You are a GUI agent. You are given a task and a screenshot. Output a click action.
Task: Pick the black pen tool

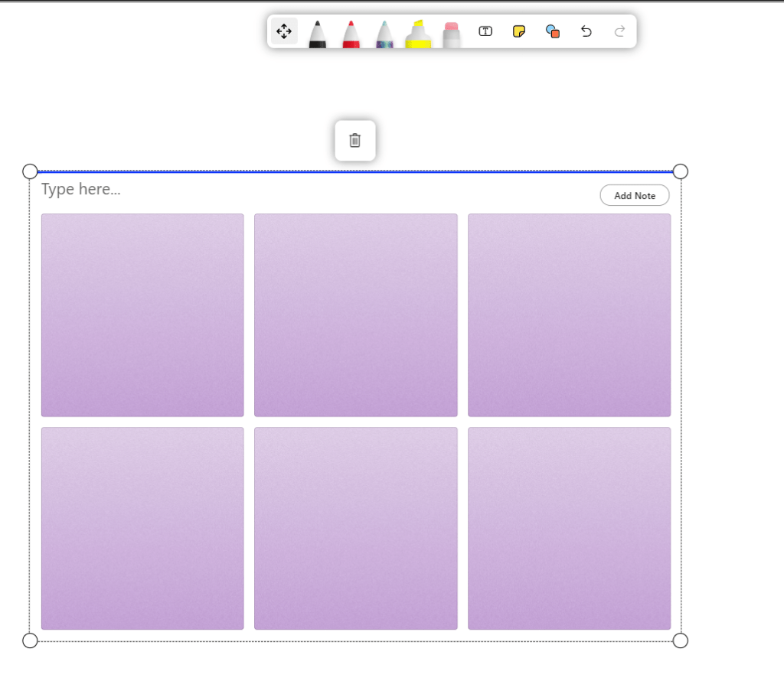pyautogui.click(x=317, y=34)
